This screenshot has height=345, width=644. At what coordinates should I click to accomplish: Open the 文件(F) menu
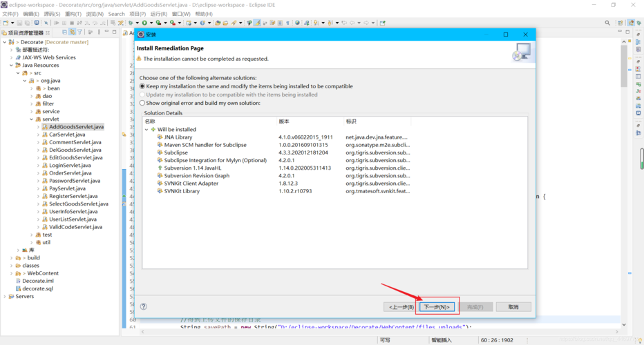tap(10, 14)
